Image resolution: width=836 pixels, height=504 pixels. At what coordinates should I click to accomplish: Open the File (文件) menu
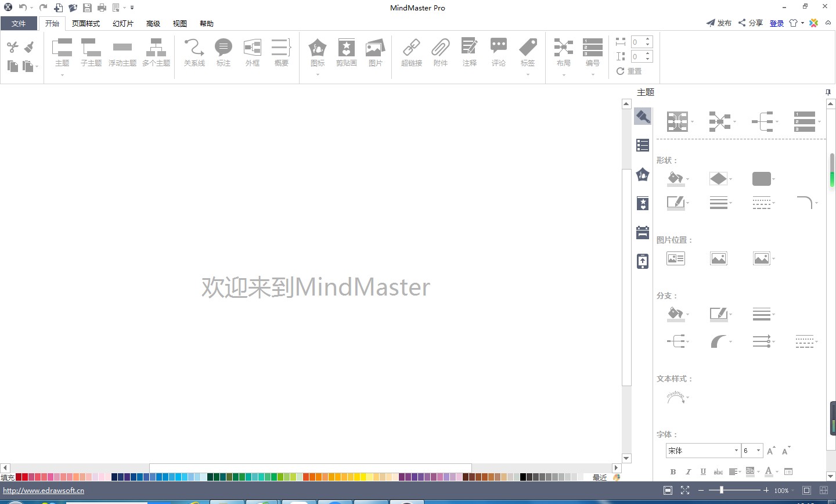click(19, 23)
